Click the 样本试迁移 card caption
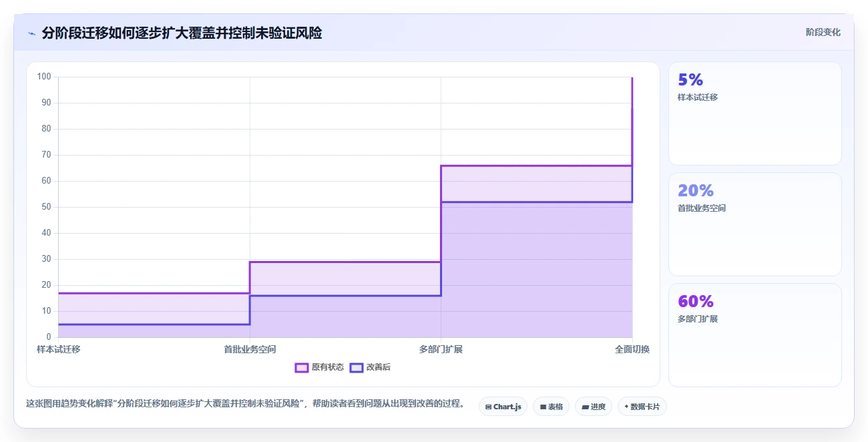Screen dimensions: 868x442 [x=698, y=97]
